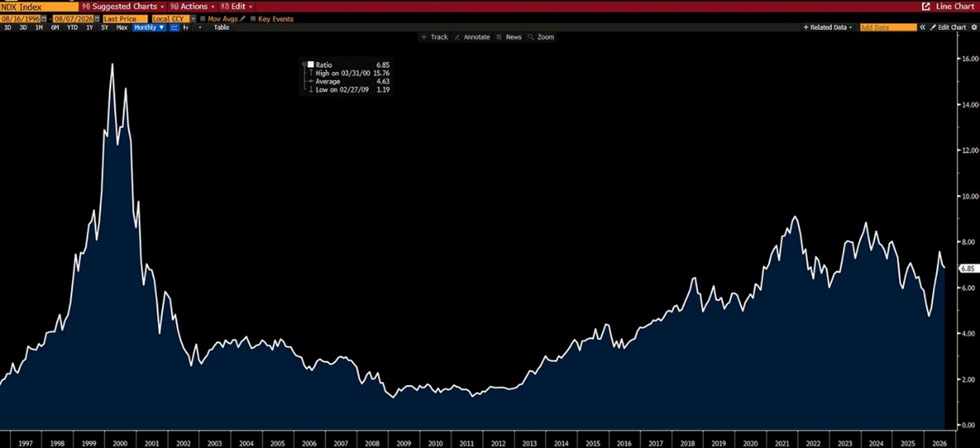Select the 3D time range

pyautogui.click(x=24, y=28)
